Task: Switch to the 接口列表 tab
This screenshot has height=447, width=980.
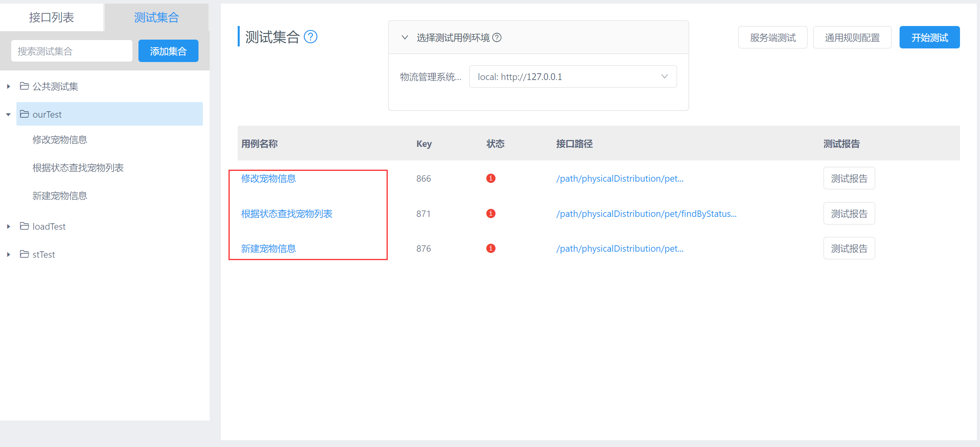Action: 51,17
